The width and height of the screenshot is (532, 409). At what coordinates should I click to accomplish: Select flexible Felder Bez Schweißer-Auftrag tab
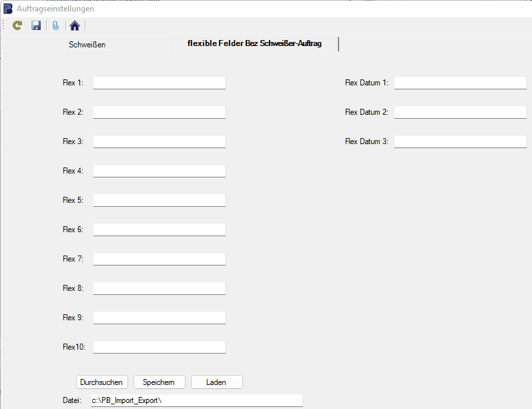click(254, 43)
